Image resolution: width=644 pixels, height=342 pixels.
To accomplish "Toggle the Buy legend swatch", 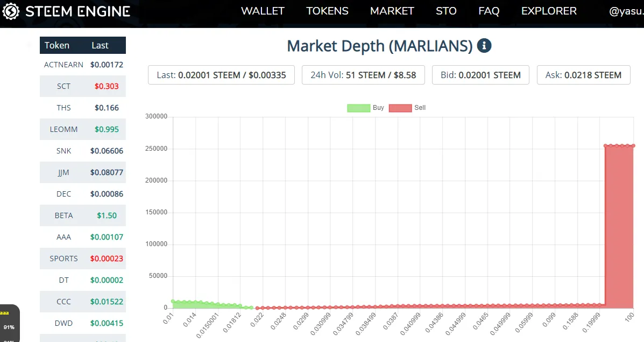I will click(358, 108).
